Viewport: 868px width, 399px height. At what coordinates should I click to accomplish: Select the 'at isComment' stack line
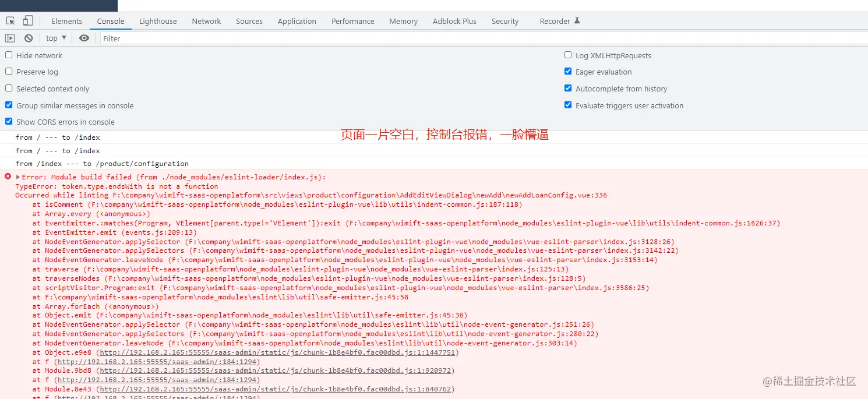(x=277, y=204)
